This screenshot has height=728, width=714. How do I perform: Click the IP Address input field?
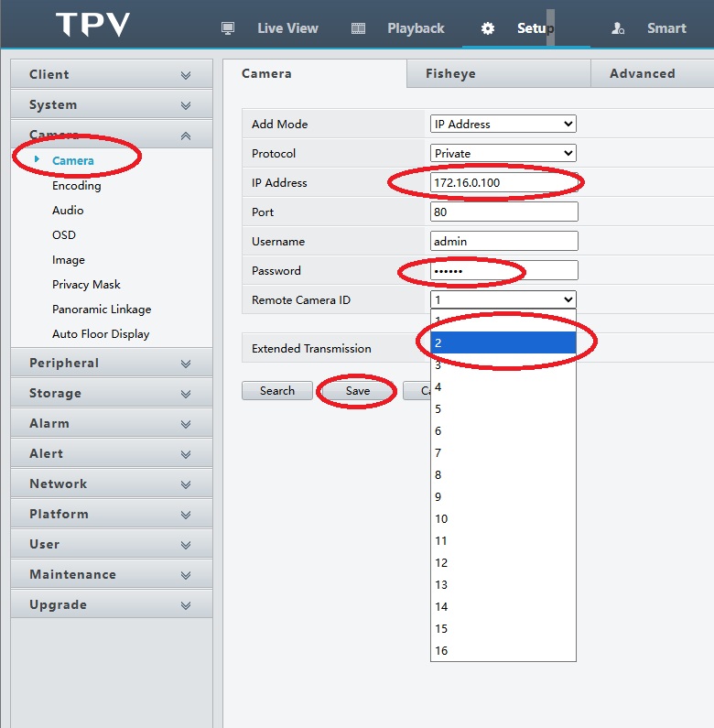[x=503, y=183]
